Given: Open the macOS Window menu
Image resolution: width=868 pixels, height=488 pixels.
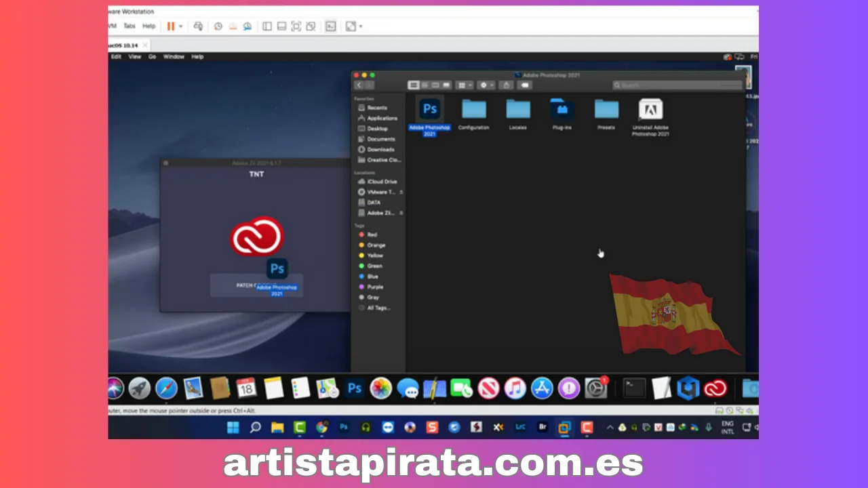Looking at the screenshot, I should [174, 57].
